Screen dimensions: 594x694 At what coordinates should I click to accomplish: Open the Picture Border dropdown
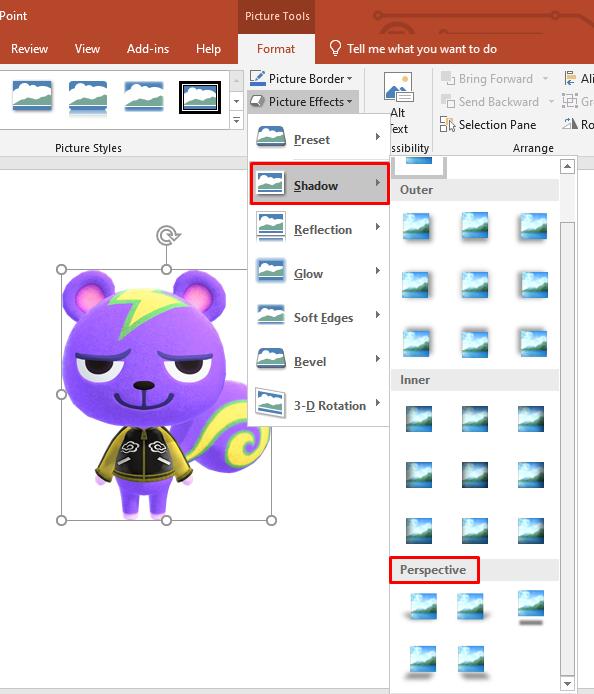coord(301,79)
